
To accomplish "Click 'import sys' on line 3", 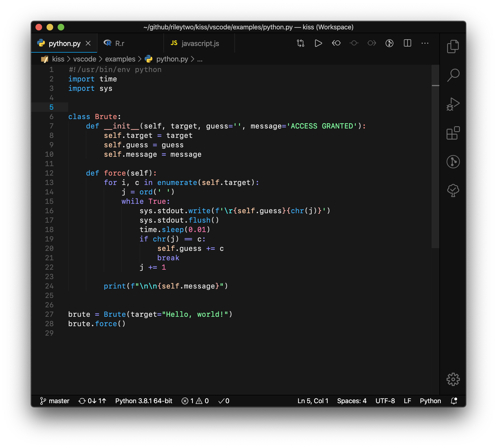I will [90, 88].
